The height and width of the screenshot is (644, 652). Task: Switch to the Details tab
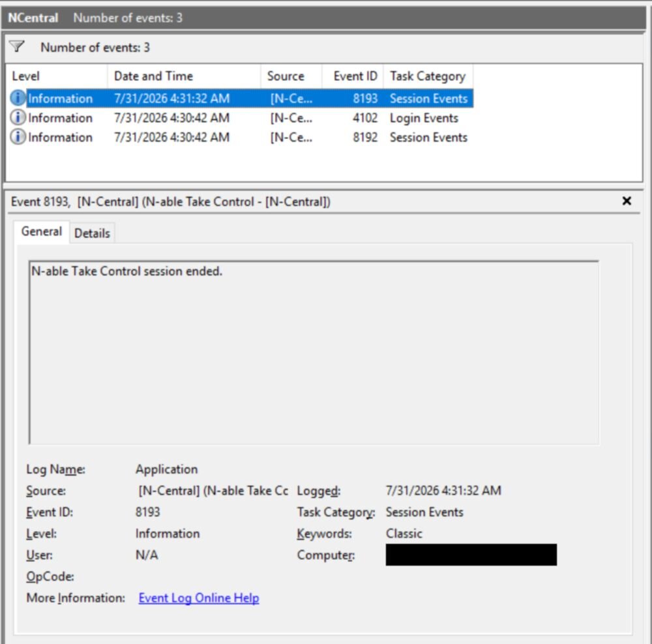92,233
